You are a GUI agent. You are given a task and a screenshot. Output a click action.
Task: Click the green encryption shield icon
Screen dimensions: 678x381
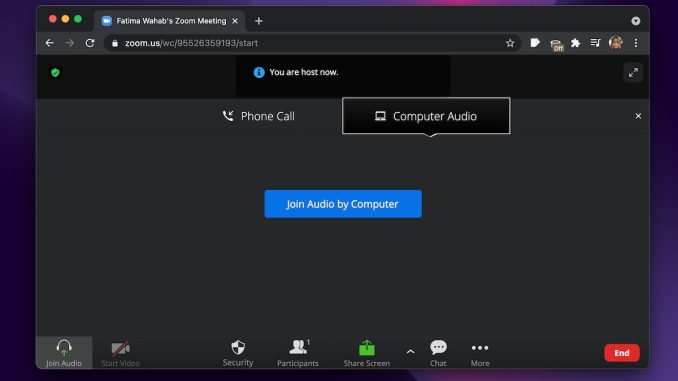coord(55,73)
